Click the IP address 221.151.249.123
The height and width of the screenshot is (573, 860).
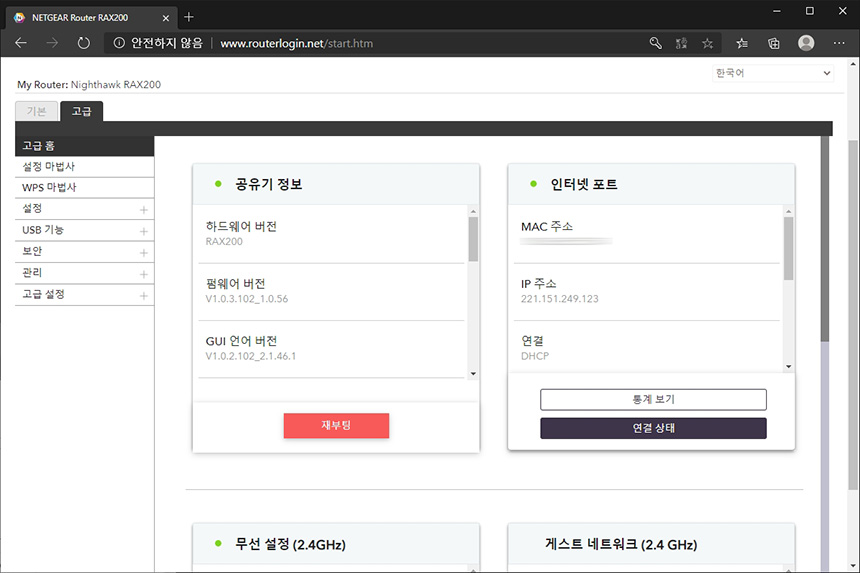[x=559, y=299]
